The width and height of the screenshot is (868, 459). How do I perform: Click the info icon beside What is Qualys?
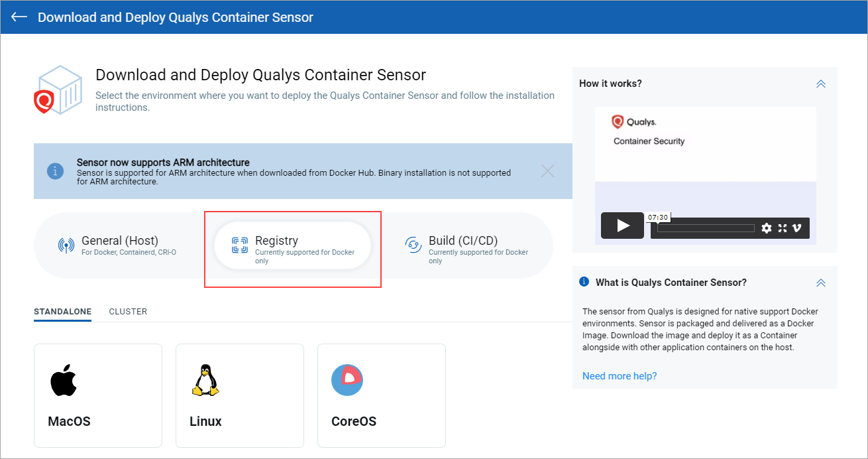pyautogui.click(x=584, y=281)
